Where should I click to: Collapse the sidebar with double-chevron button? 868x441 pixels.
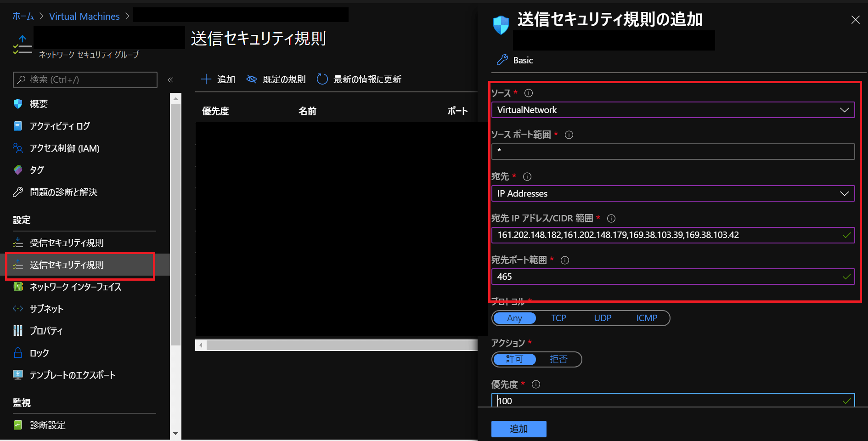170,80
